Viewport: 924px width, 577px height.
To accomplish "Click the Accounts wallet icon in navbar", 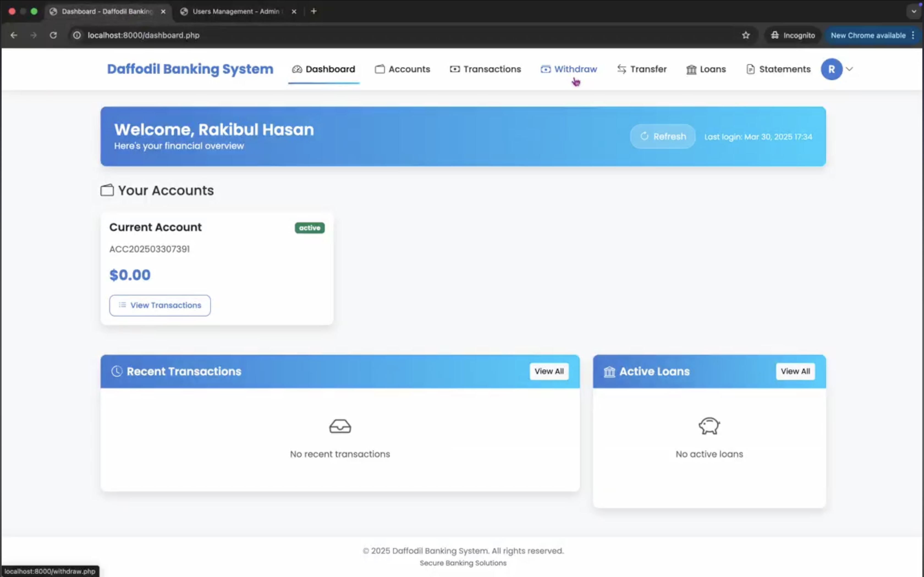I will click(380, 69).
